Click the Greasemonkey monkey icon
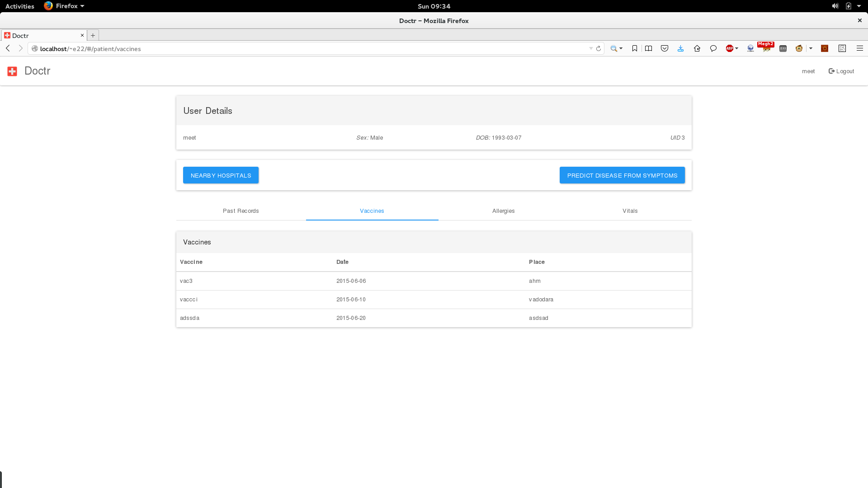The image size is (868, 488). [x=799, y=48]
